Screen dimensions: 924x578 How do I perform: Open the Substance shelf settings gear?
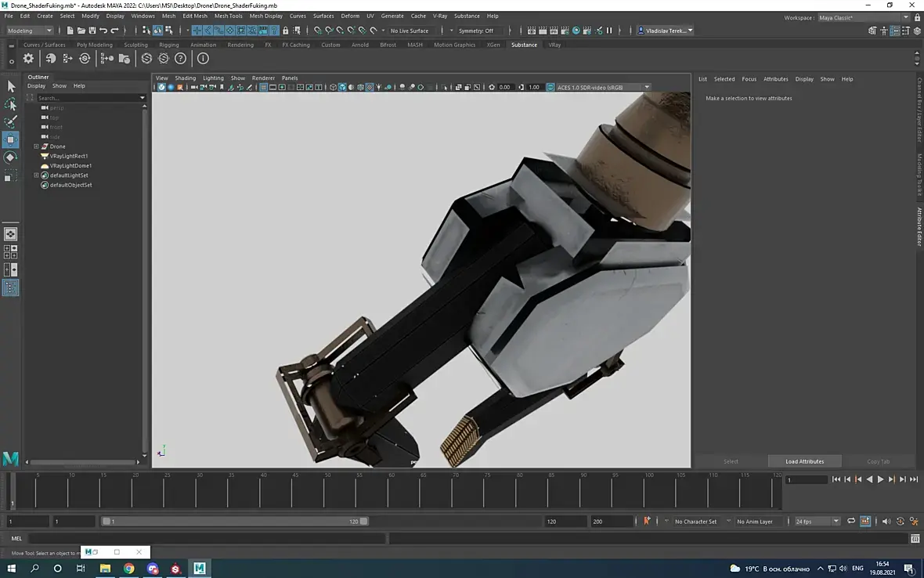coord(28,59)
